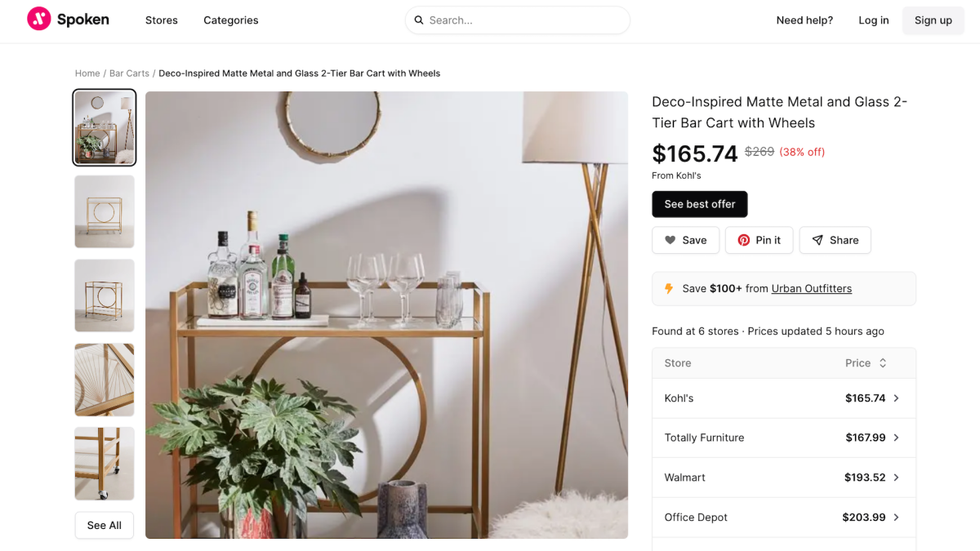Viewport: 980px width, 551px height.
Task: Open the Categories menu
Action: tap(231, 20)
